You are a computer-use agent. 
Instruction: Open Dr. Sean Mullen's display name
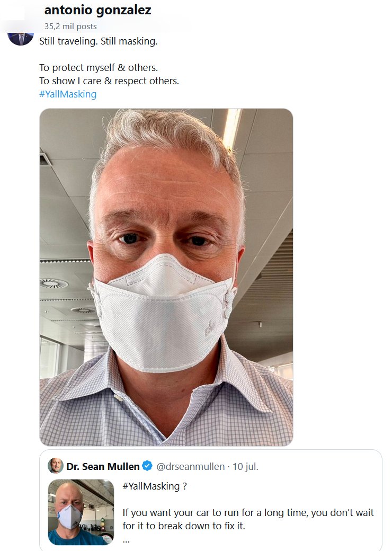103,467
